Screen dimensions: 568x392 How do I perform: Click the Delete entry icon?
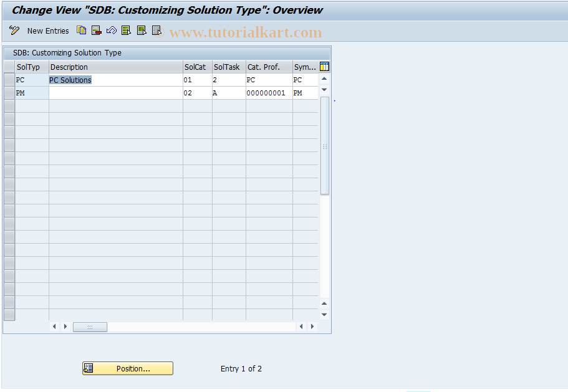pyautogui.click(x=97, y=31)
